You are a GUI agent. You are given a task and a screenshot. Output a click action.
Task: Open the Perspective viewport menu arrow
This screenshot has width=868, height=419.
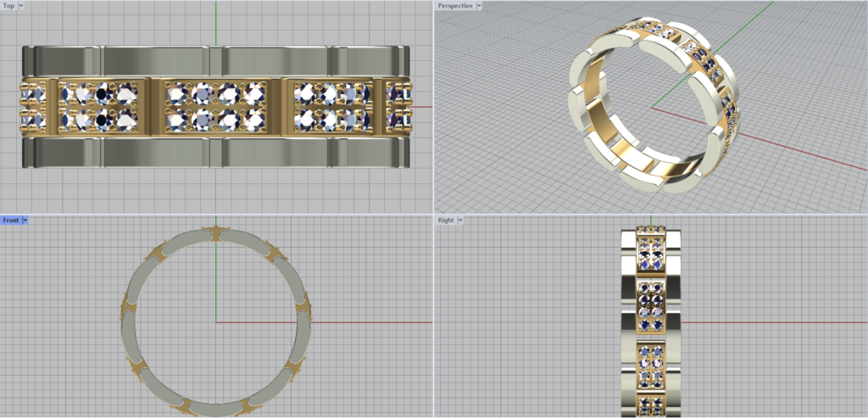pyautogui.click(x=479, y=6)
